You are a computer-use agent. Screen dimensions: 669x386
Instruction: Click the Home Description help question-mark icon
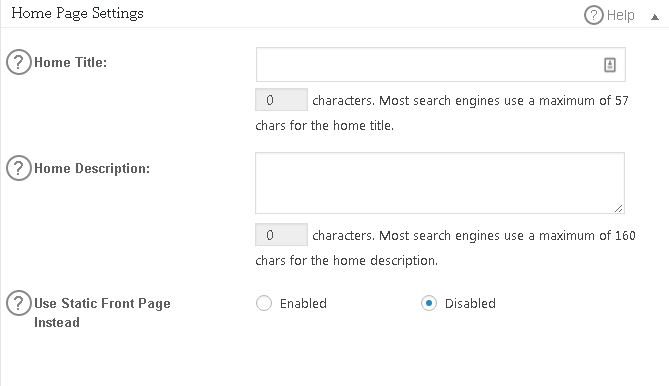click(x=19, y=168)
